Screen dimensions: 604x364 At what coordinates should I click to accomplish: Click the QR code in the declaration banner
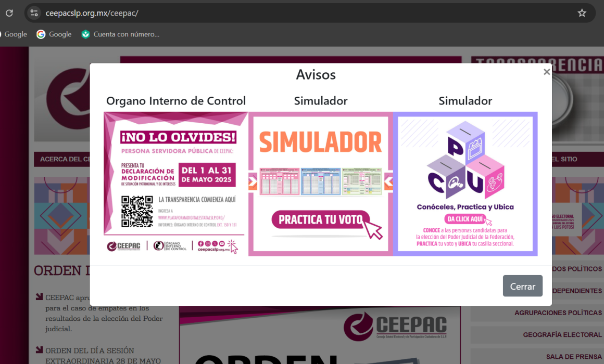tap(137, 211)
